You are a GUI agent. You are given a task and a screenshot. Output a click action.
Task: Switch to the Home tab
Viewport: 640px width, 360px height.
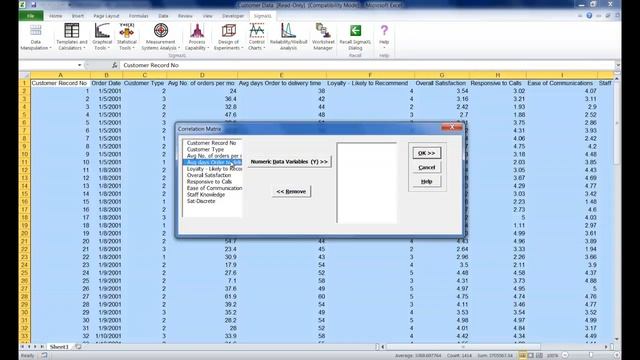coord(56,16)
